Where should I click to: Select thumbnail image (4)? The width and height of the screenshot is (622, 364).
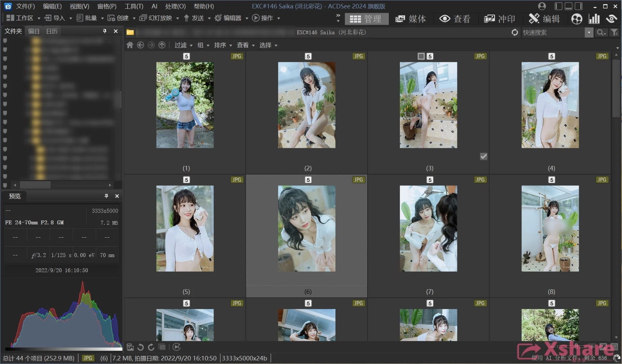pyautogui.click(x=550, y=105)
